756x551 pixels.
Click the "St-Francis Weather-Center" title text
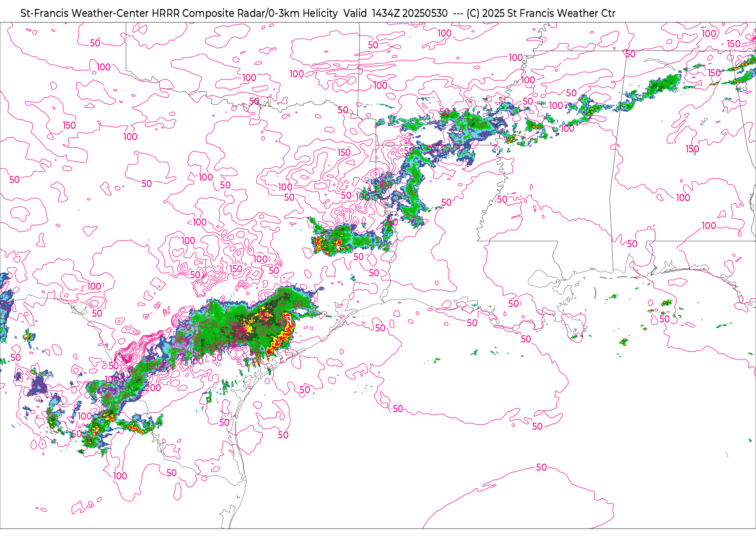[x=85, y=13]
